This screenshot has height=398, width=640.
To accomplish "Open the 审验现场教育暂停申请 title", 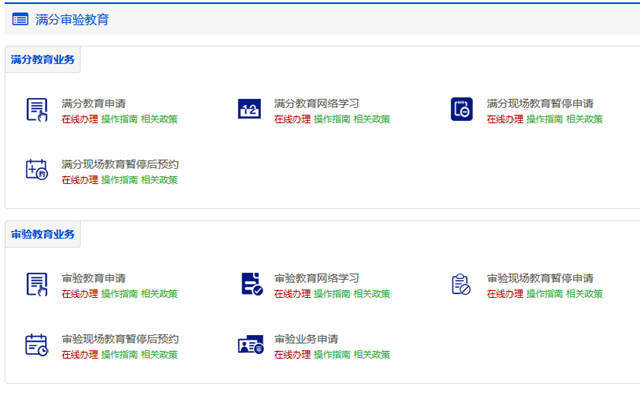I will tap(540, 278).
